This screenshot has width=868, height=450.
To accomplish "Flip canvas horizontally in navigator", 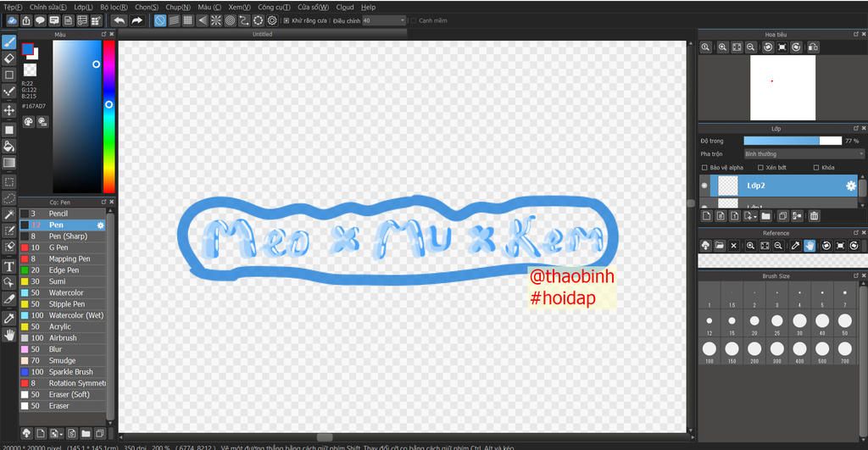I will [813, 47].
